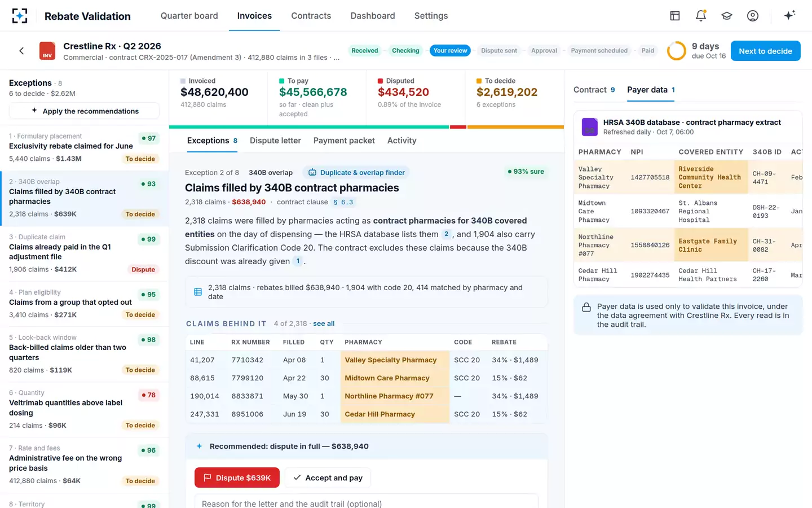Click the table icon beside claims summary
The image size is (812, 508).
[198, 292]
